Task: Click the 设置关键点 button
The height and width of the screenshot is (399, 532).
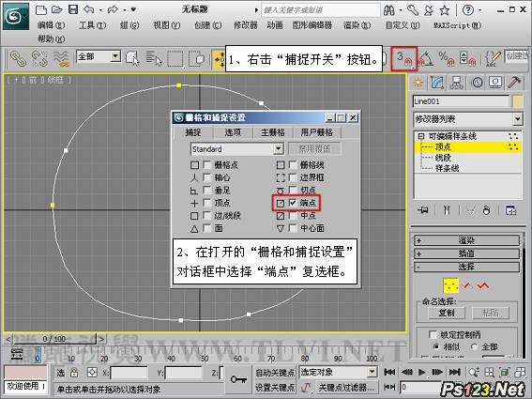Action: pyautogui.click(x=275, y=387)
